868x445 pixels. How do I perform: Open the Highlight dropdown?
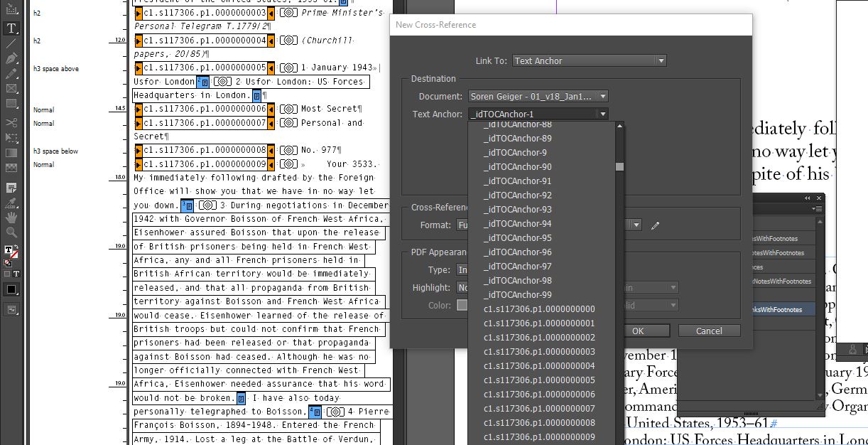coord(463,288)
